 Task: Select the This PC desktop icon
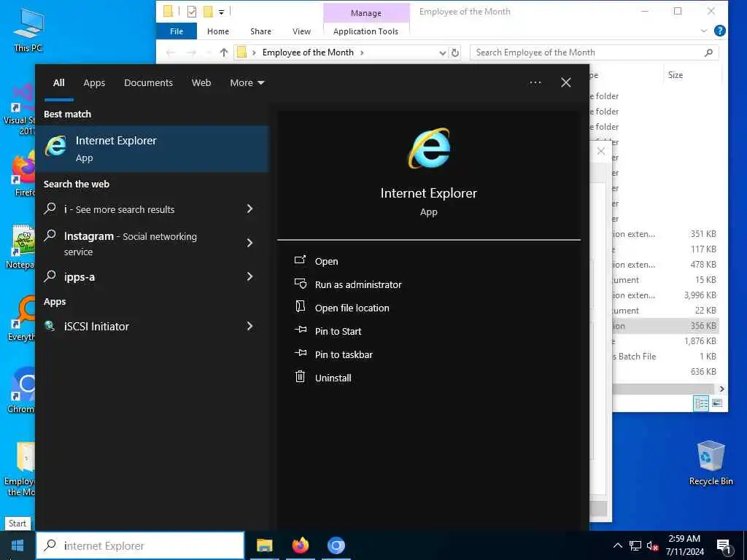click(x=28, y=30)
